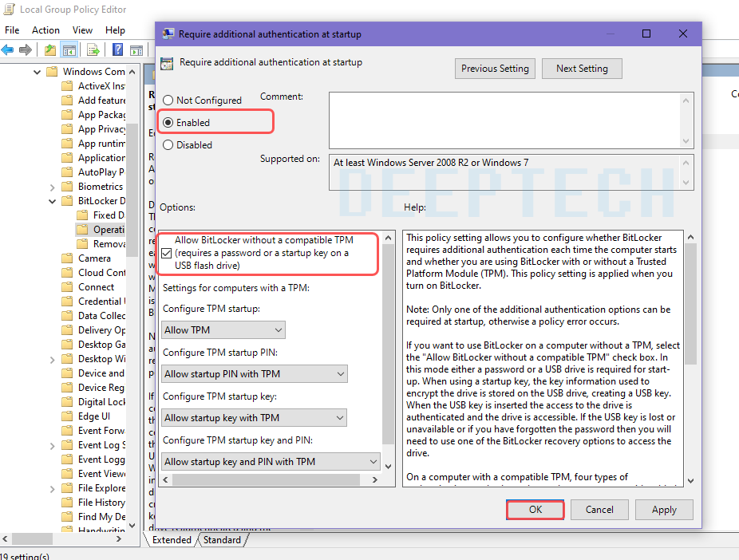Image resolution: width=739 pixels, height=560 pixels.
Task: Select the Enabled radio button
Action: pos(168,123)
